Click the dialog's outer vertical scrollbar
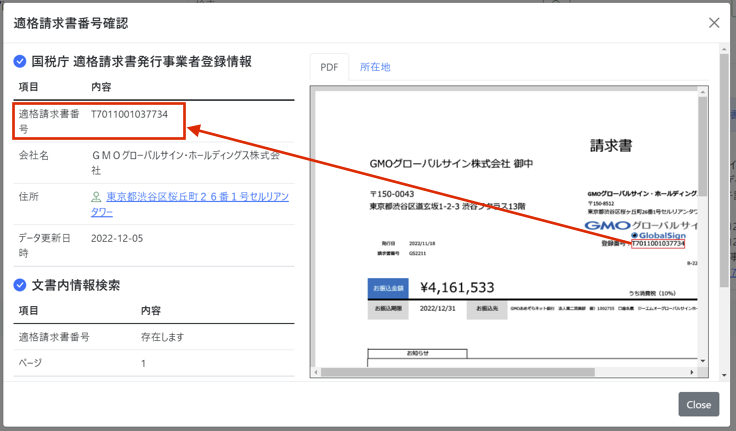This screenshot has width=736, height=431. [x=723, y=169]
